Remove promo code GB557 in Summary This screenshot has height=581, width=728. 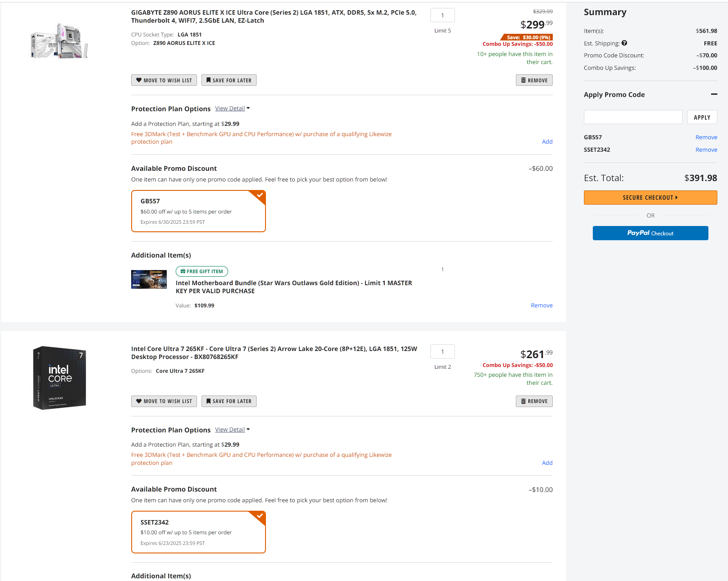tap(706, 137)
